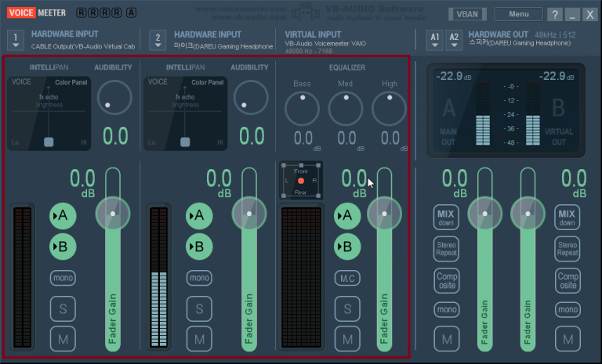Image resolution: width=602 pixels, height=364 pixels.
Task: Mute the virtual input
Action: click(x=347, y=339)
